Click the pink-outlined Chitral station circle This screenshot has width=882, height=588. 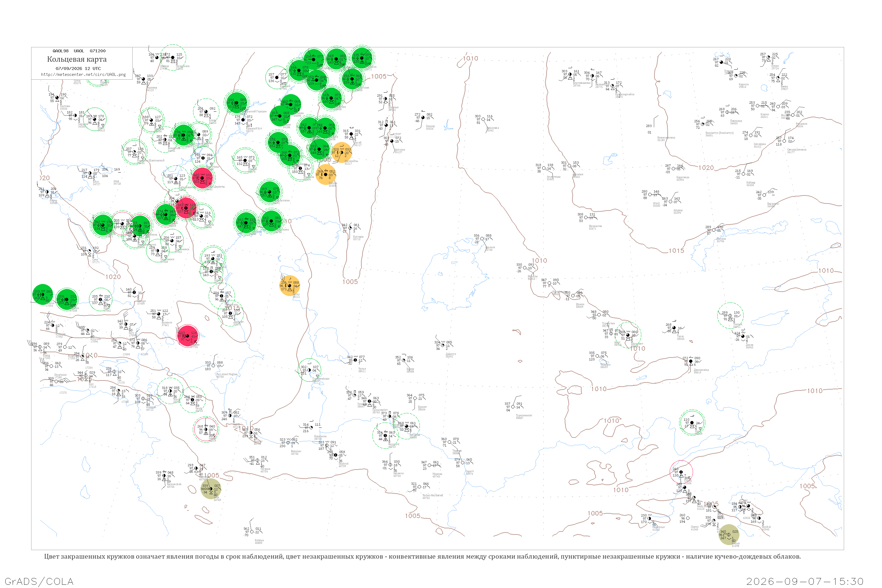[681, 472]
